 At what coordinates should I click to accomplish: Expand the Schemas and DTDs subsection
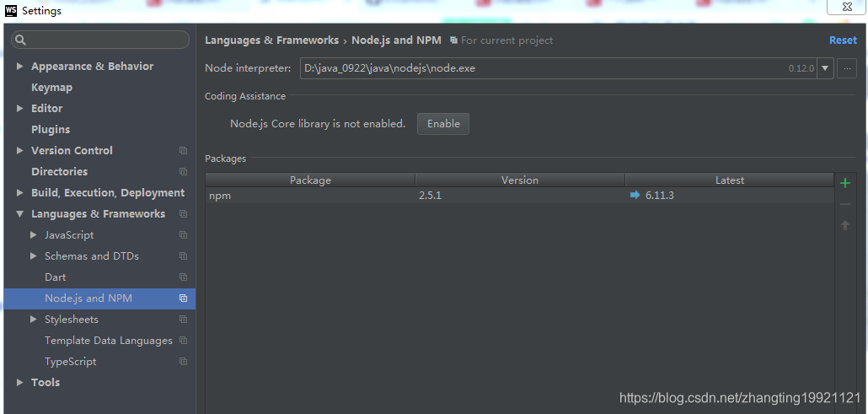click(33, 256)
